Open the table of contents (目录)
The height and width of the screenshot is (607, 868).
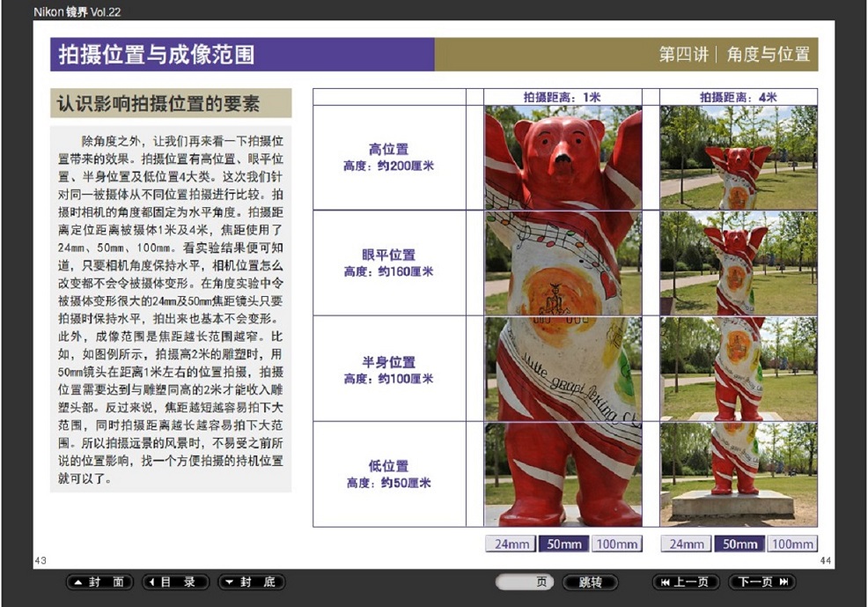[175, 582]
